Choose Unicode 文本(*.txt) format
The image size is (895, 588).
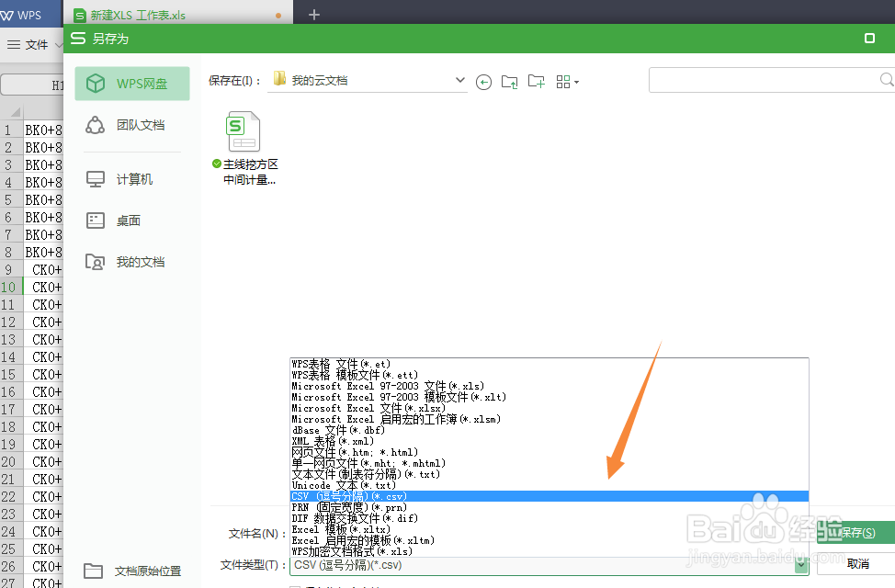point(549,486)
